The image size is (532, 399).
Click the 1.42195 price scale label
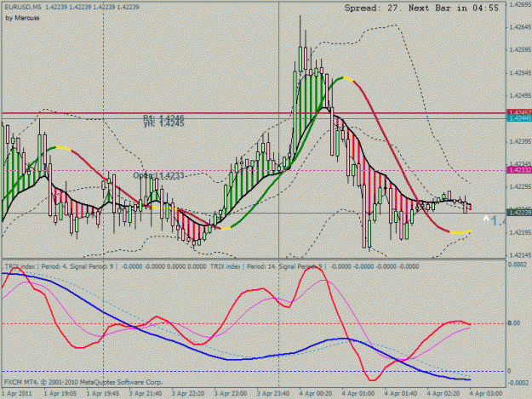[x=520, y=232]
